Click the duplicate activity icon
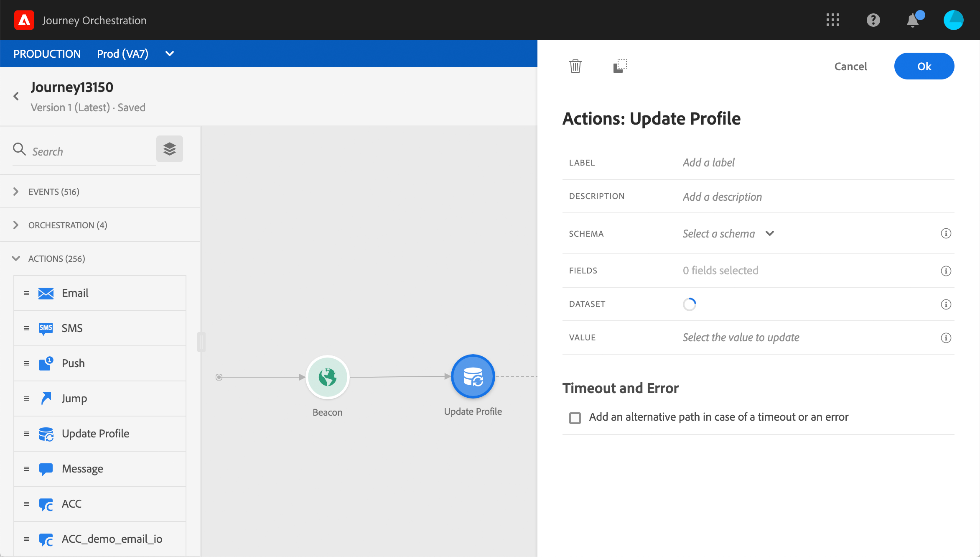 (x=620, y=66)
